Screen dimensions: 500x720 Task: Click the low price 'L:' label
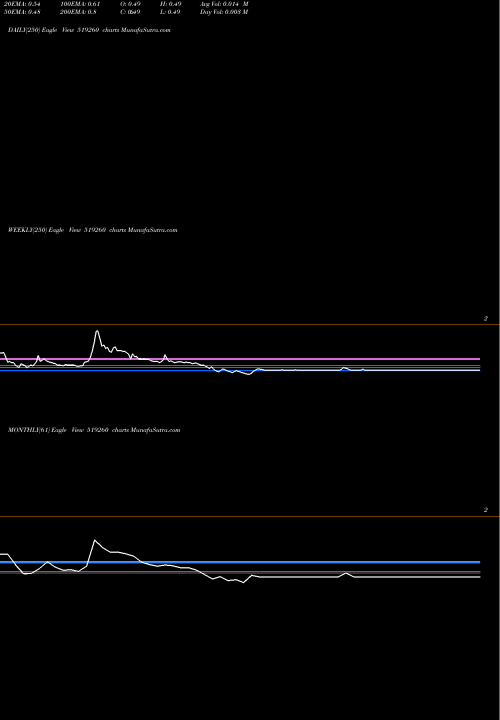tap(170, 12)
